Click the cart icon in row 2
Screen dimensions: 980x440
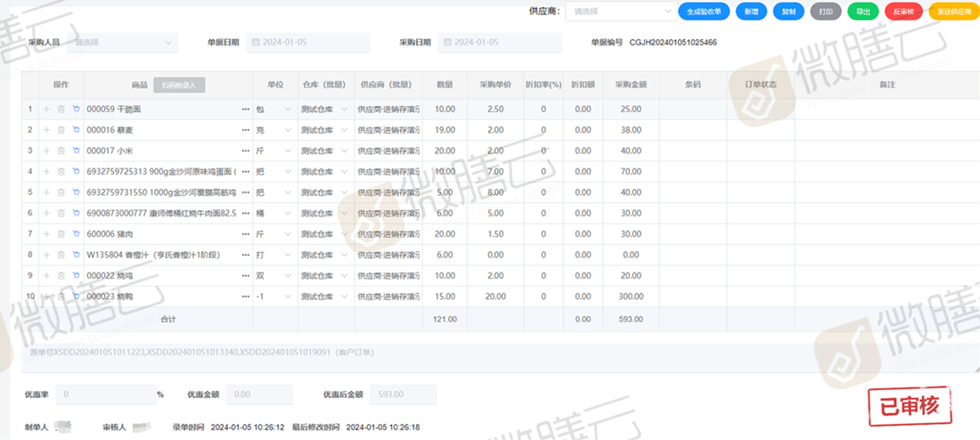(x=76, y=130)
